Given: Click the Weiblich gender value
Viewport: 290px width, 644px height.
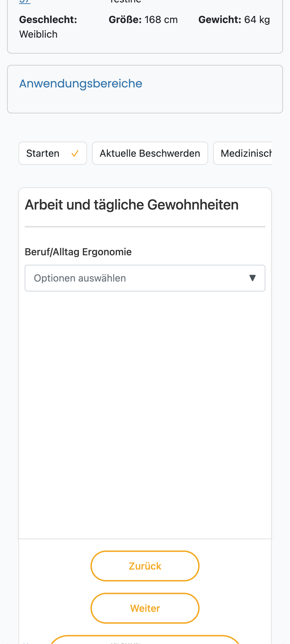Looking at the screenshot, I should tap(38, 34).
